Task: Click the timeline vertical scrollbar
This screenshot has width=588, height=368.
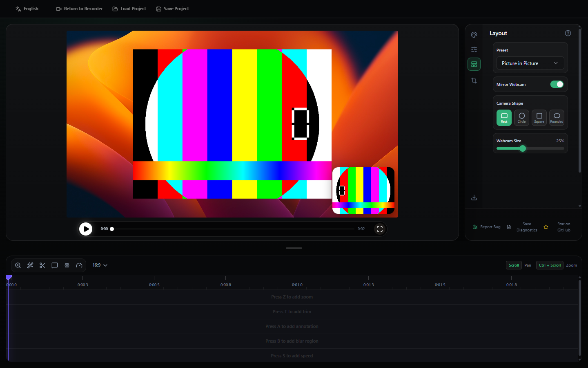Action: tap(580, 318)
